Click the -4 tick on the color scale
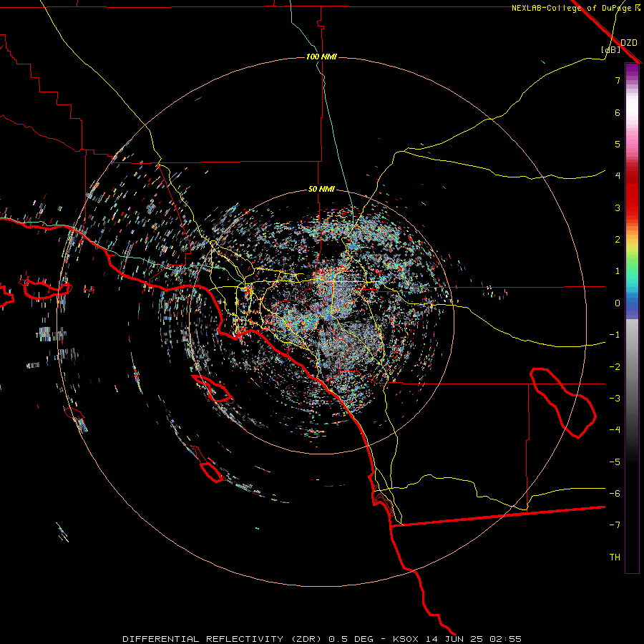 (615, 430)
